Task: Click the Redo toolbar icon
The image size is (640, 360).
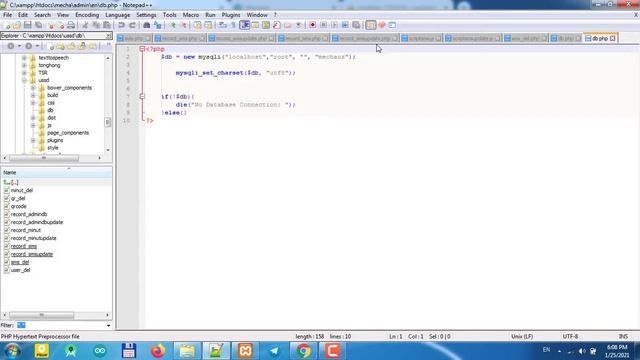Action: (132, 25)
